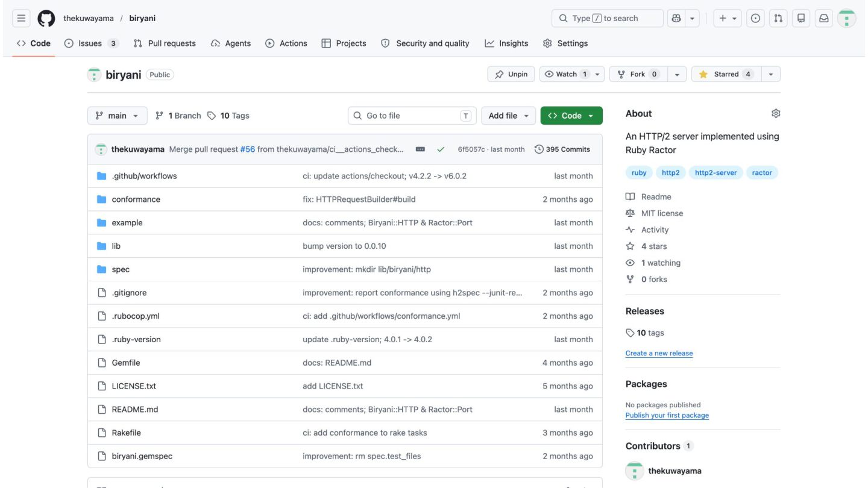Open the Readme link in About
The height and width of the screenshot is (488, 868).
point(649,197)
